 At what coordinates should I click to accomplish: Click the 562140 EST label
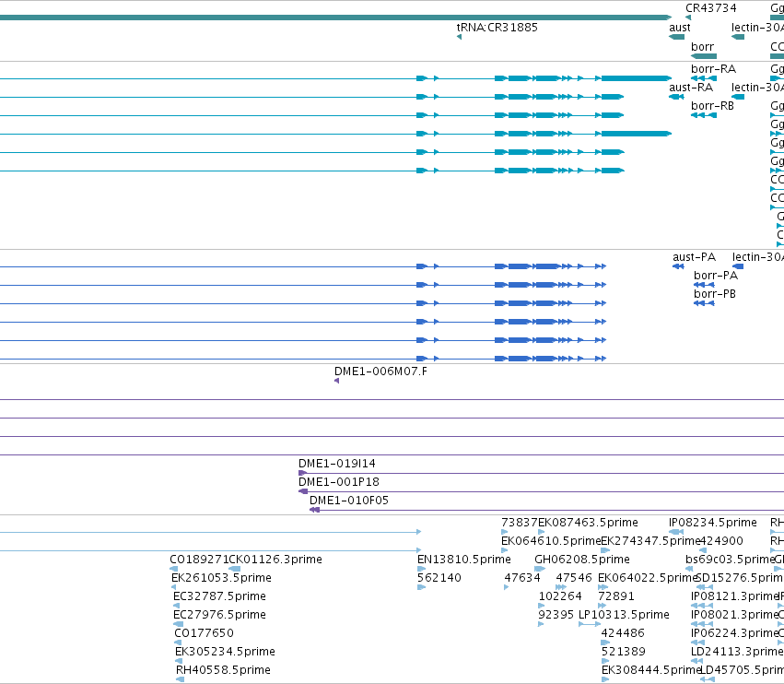pos(439,577)
